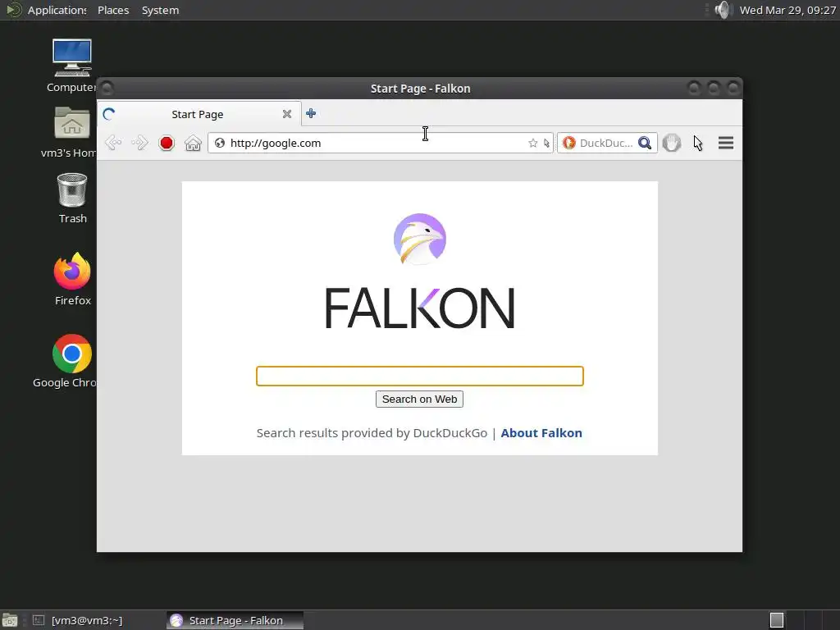The height and width of the screenshot is (630, 840).
Task: Click the globe site-info icon in address bar
Action: (220, 143)
